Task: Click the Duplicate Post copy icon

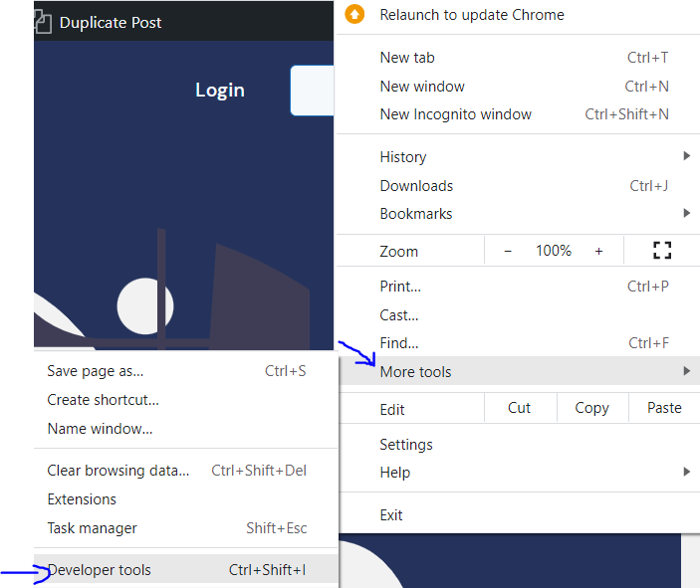Action: [x=43, y=22]
